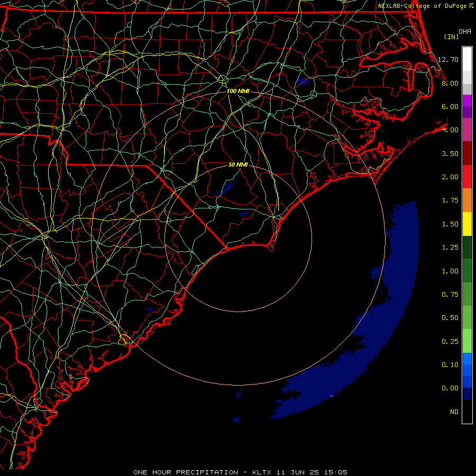Pick the navy blue legend swatch
476x476 pixels.
click(467, 394)
